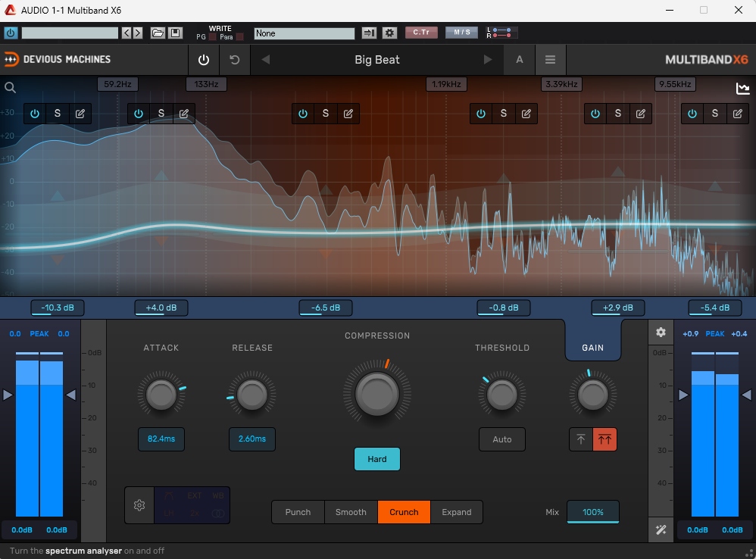This screenshot has height=559, width=756.
Task: Select the 133Hz crossover frequency label
Action: coord(206,84)
